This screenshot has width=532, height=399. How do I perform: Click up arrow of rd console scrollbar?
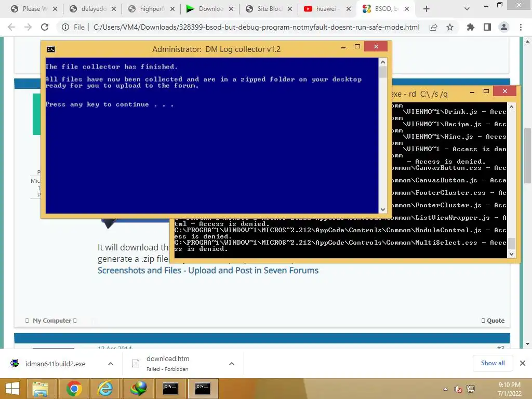coord(512,107)
